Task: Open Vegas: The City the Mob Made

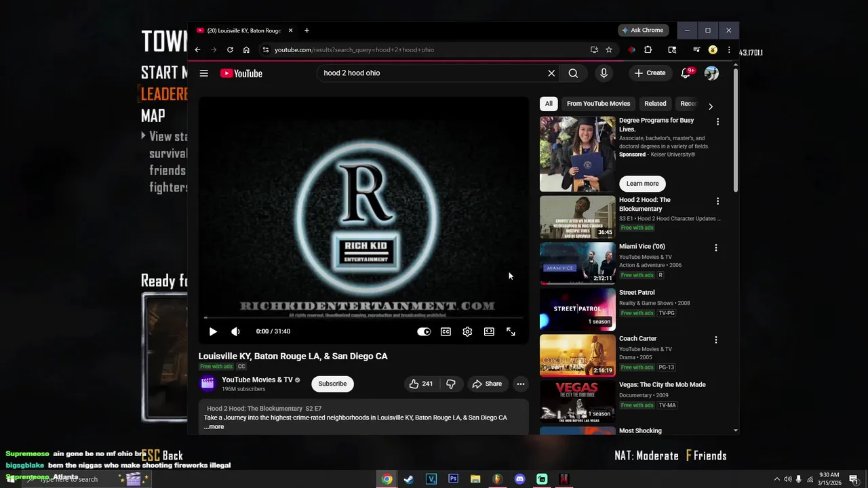Action: point(662,385)
